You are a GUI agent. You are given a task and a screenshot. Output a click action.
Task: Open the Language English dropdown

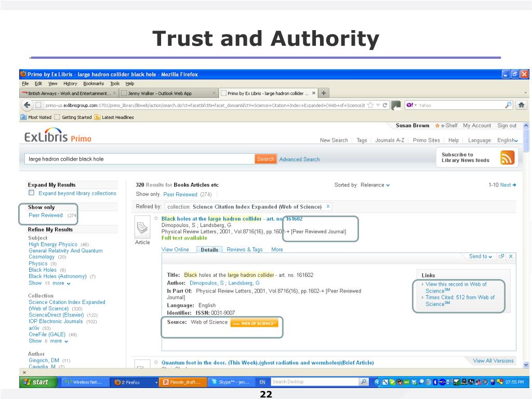point(508,140)
